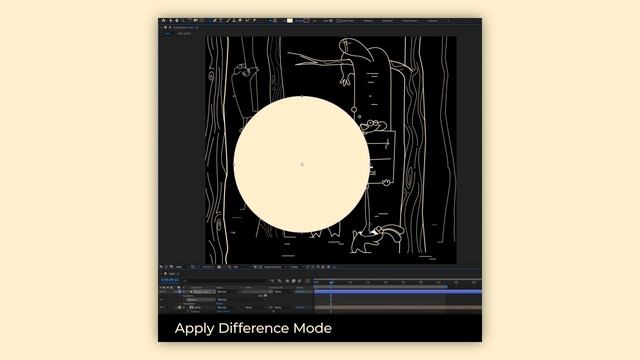Select the Hand tool
Screen dimensions: 640x360
[x=177, y=20]
